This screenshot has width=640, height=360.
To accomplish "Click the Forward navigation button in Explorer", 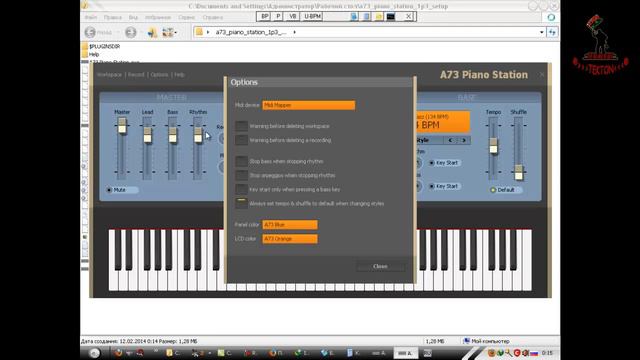I will [131, 32].
